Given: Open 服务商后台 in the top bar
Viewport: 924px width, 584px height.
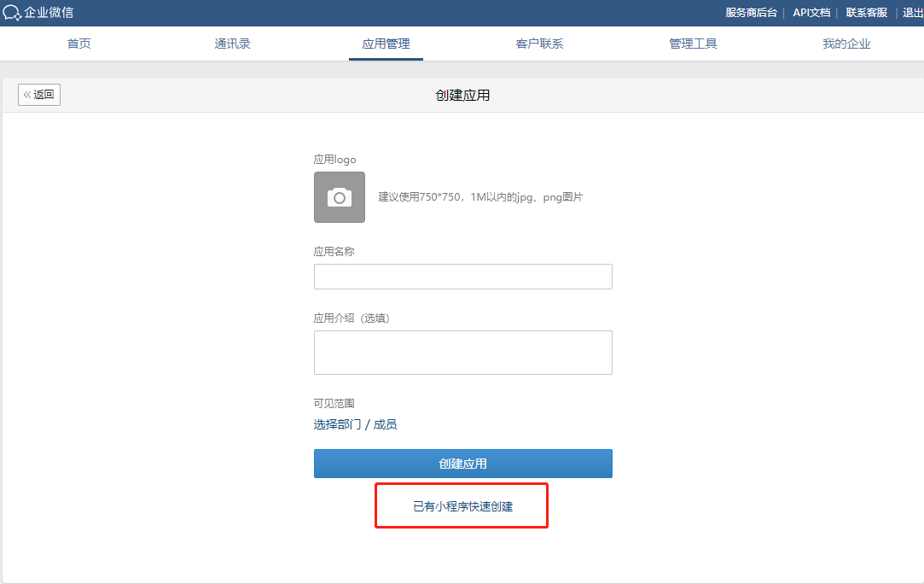Looking at the screenshot, I should click(x=751, y=13).
